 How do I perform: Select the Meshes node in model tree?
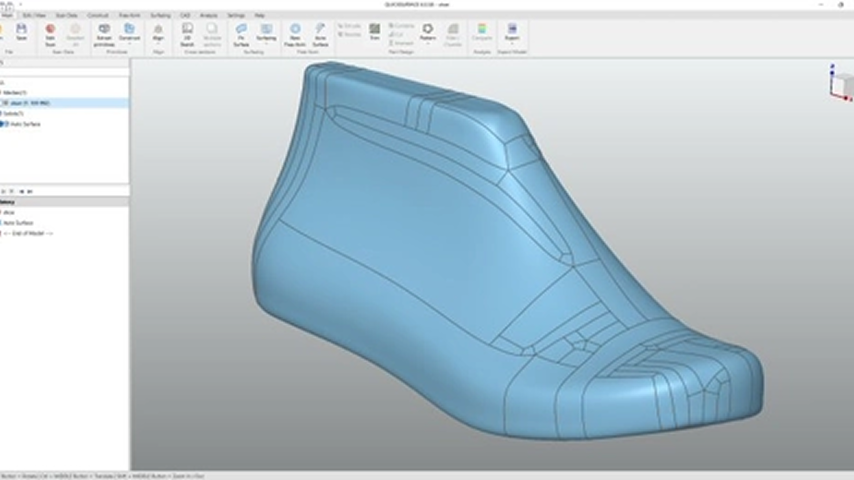14,92
